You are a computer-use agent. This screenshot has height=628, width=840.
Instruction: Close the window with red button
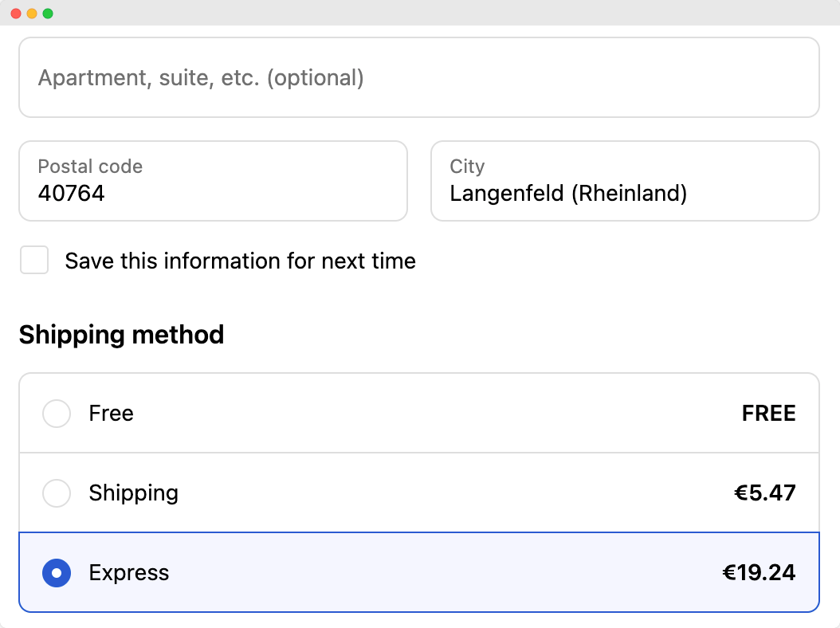point(16,14)
